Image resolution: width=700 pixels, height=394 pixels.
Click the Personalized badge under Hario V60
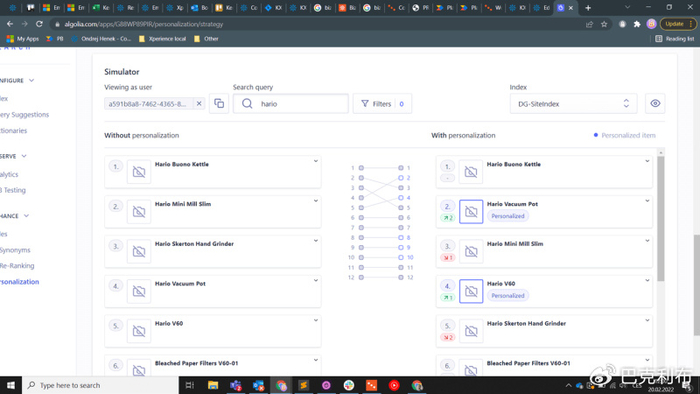coord(508,295)
